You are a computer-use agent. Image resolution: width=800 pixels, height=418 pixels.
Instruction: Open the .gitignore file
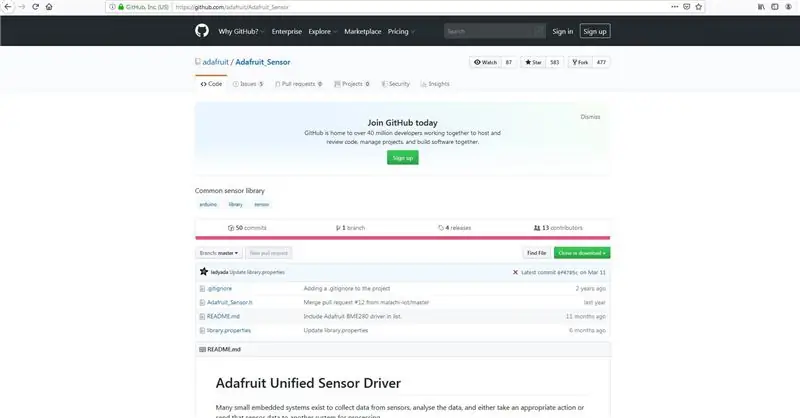point(219,288)
